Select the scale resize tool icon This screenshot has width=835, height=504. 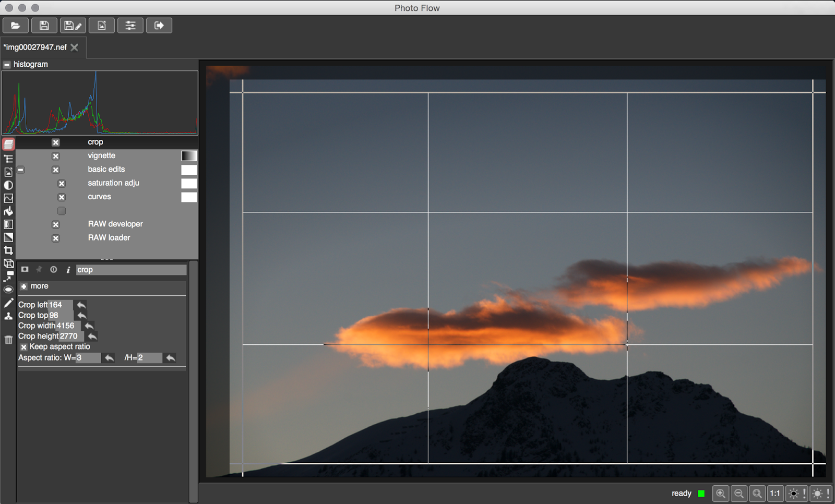point(8,277)
